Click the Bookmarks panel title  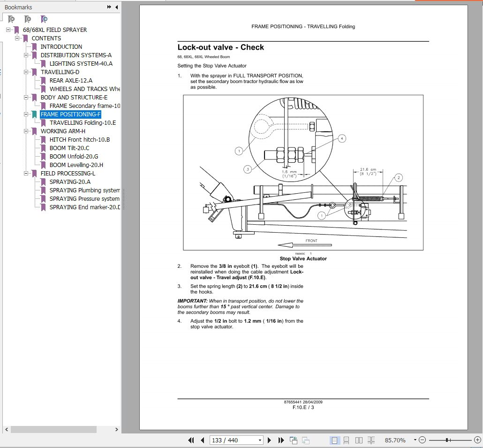[x=18, y=7]
